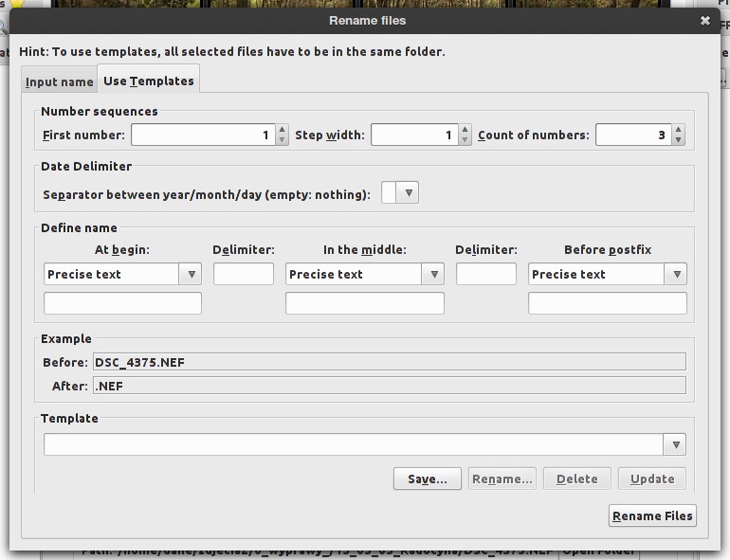The height and width of the screenshot is (560, 730).
Task: Click the text field under Before postfix
Action: pos(607,303)
